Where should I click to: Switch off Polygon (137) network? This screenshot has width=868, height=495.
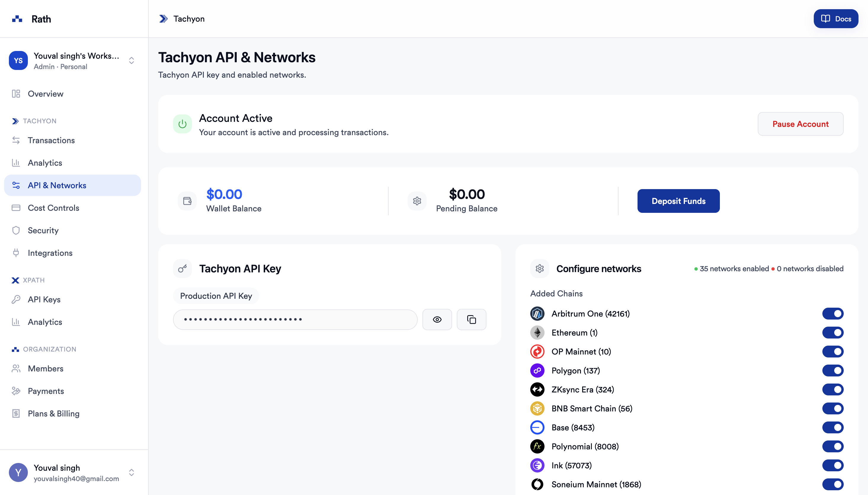[833, 371]
